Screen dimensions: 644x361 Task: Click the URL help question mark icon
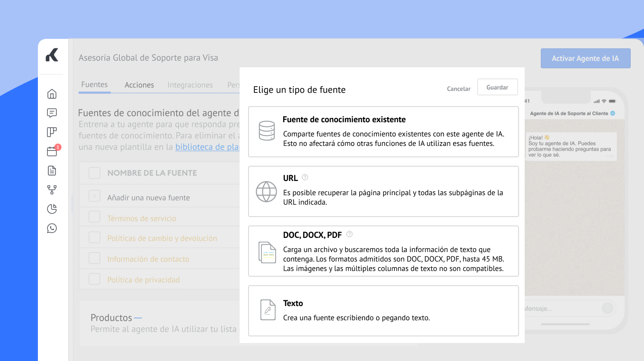tap(305, 178)
